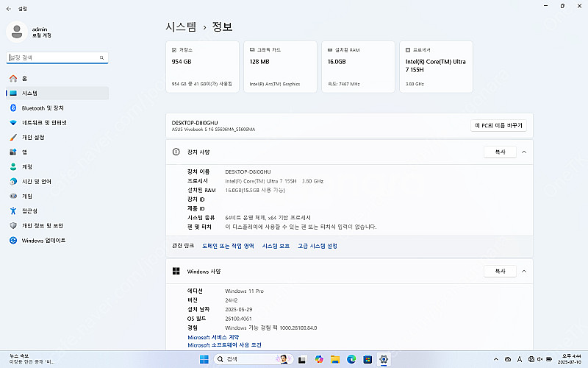588x368 pixels.
Task: Collapse the Windows 사양 section chevron
Action: point(524,271)
